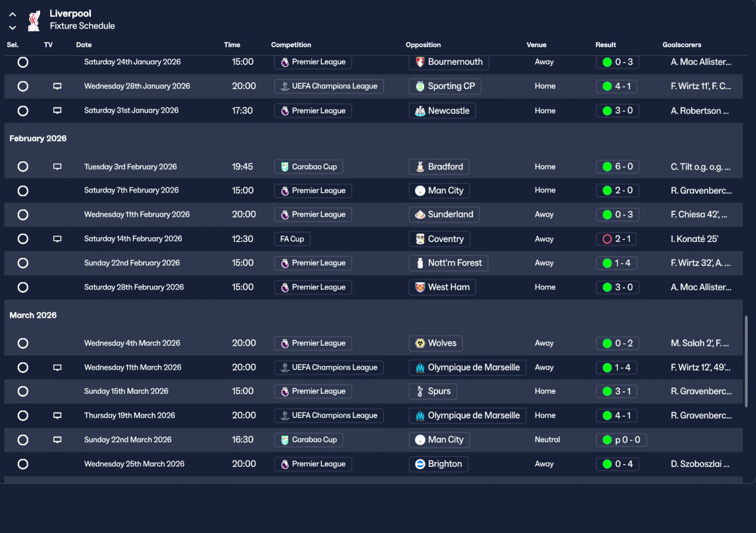Viewport: 756px width, 533px height.
Task: Select the Nott'm Forest fixture radio circle
Action: [23, 263]
